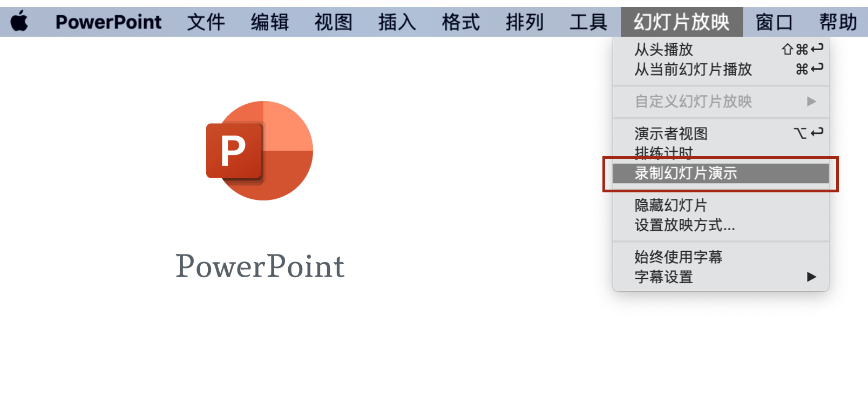The image size is (868, 416).
Task: Open 设置放映方式... dialog
Action: click(721, 225)
